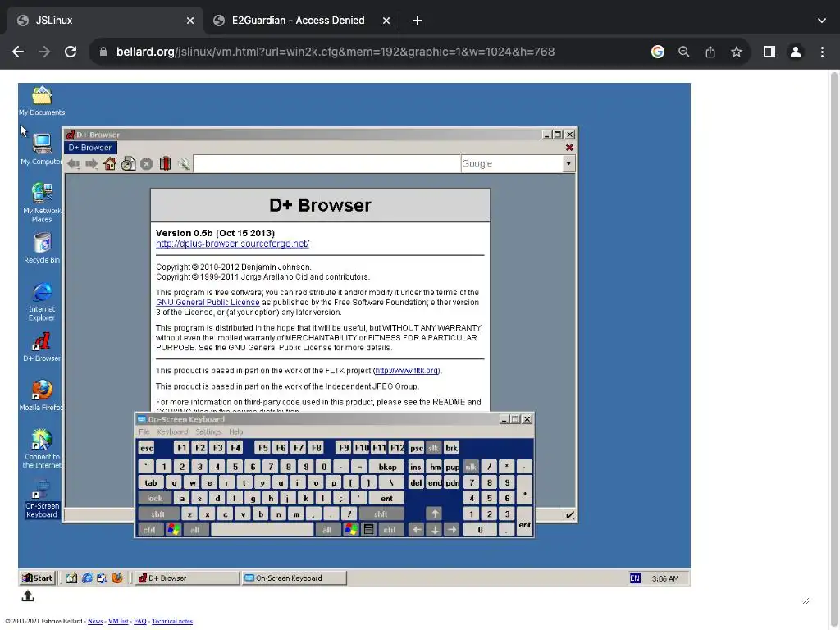Click the main ent key next to apostrophe
840x630 pixels.
pos(386,499)
